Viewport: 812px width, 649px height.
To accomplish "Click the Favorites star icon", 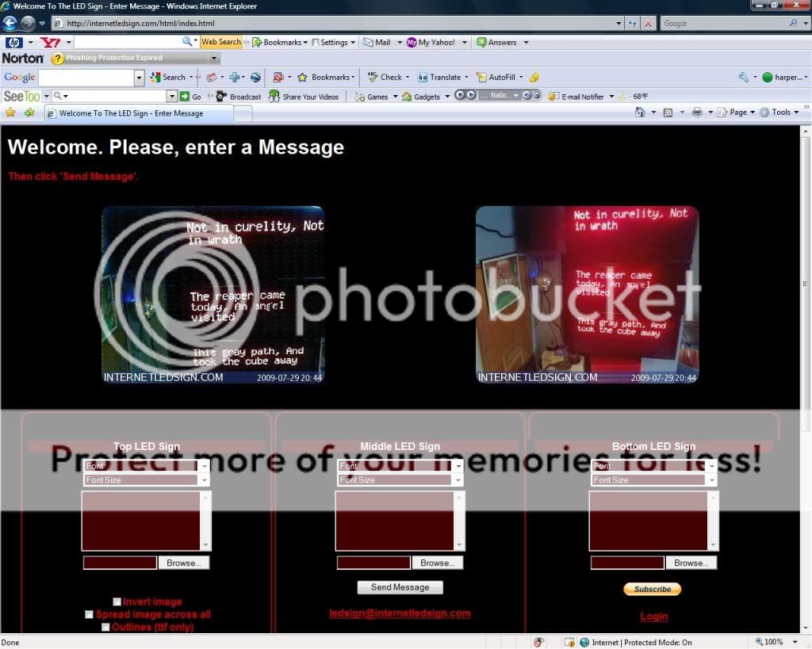I will click(10, 113).
